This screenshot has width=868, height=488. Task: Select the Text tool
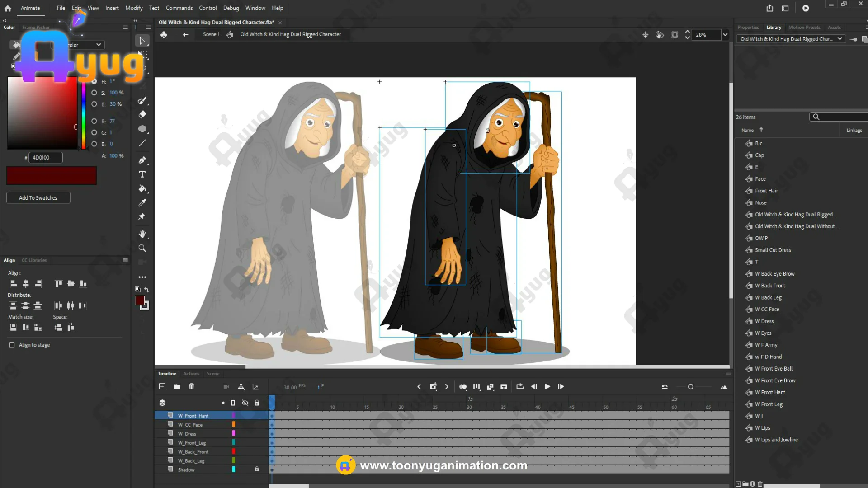point(142,174)
